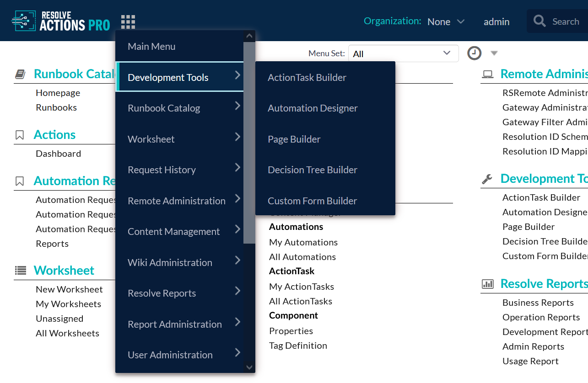Select Automation Designer from the submenu
This screenshot has width=588, height=383.
pyautogui.click(x=313, y=108)
